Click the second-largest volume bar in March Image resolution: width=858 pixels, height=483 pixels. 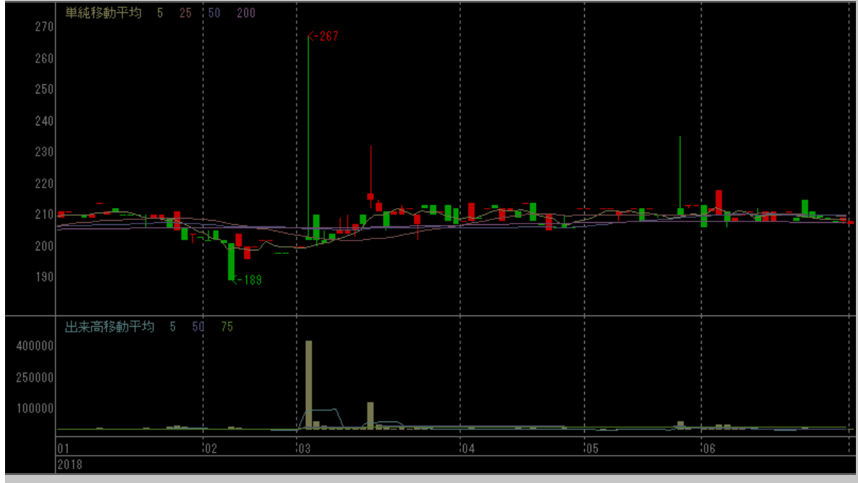click(x=370, y=415)
